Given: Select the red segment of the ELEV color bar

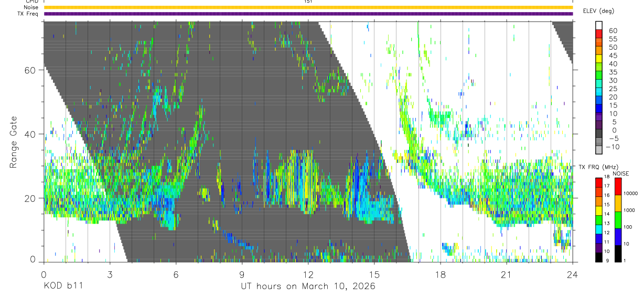Looking at the screenshot, I should click(x=599, y=34).
